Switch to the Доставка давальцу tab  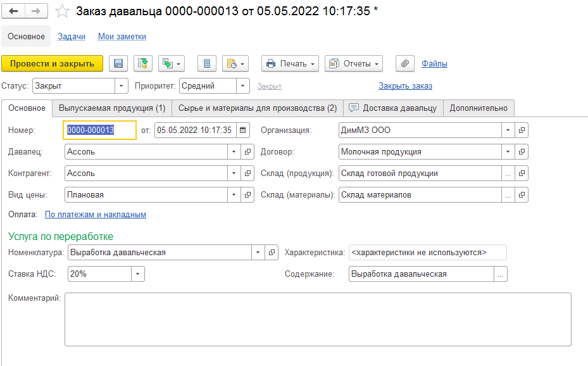392,108
